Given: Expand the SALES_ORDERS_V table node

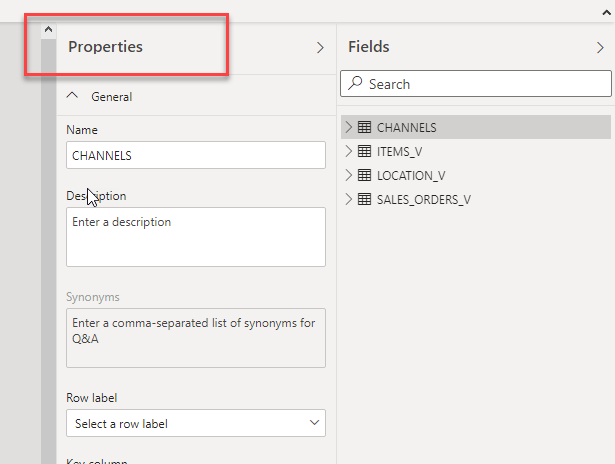Looking at the screenshot, I should (348, 199).
